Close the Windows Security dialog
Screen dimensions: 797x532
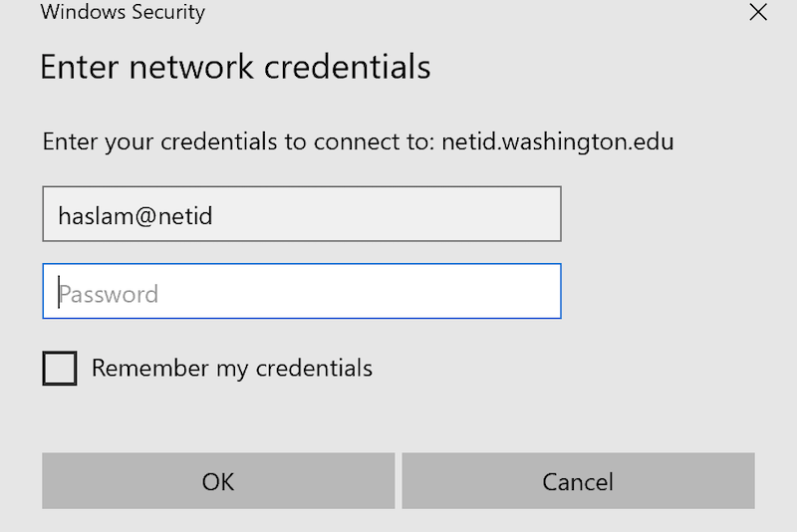[758, 12]
